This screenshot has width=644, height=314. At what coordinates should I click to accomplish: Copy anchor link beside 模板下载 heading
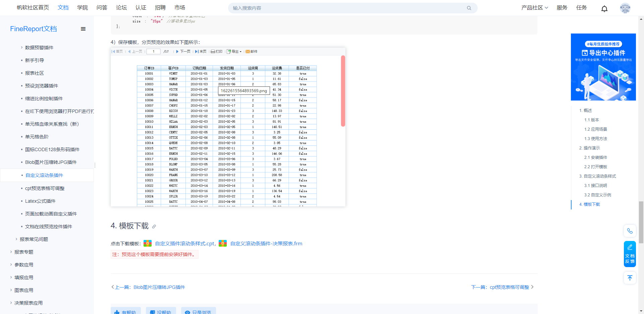pos(154,227)
